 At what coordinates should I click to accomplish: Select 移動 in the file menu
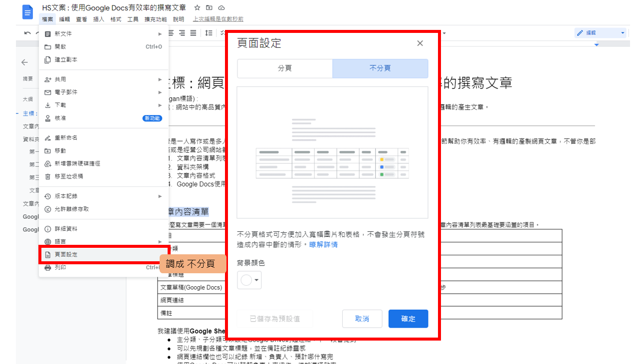point(104,151)
